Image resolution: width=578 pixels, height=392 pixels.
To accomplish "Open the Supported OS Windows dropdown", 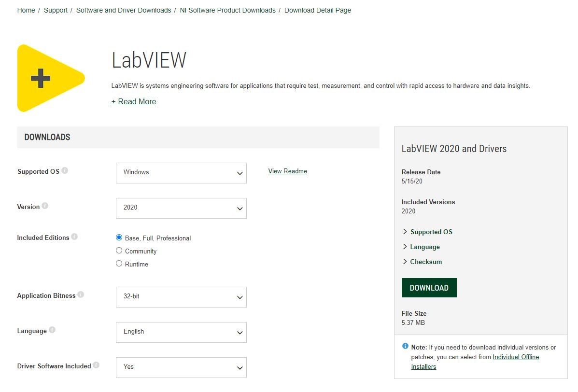I will tap(181, 173).
